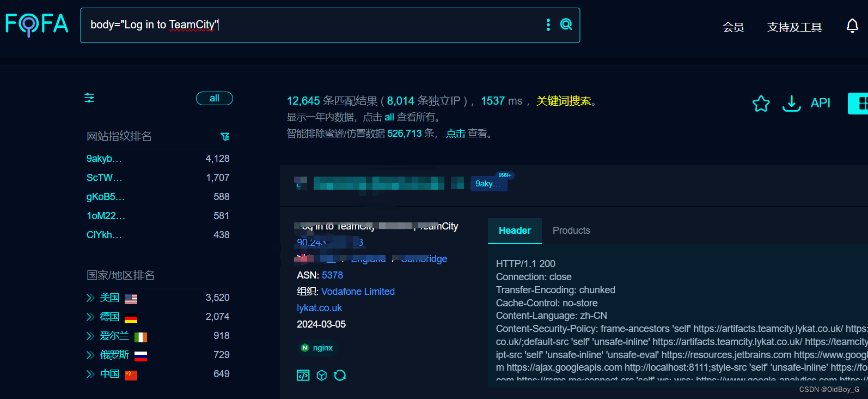This screenshot has height=399, width=868.
Task: Switch to the Products tab
Action: (571, 231)
